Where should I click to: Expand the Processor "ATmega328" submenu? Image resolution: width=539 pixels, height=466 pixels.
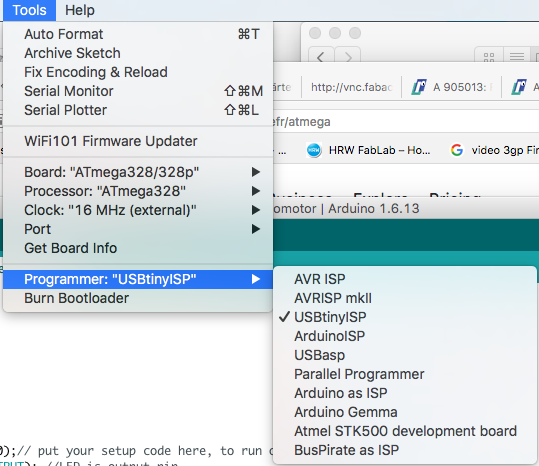(x=138, y=191)
